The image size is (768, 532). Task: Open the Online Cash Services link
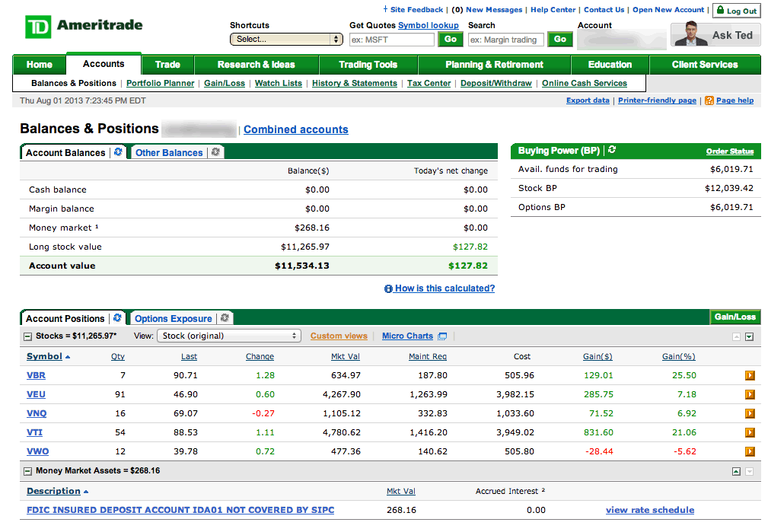(x=585, y=83)
